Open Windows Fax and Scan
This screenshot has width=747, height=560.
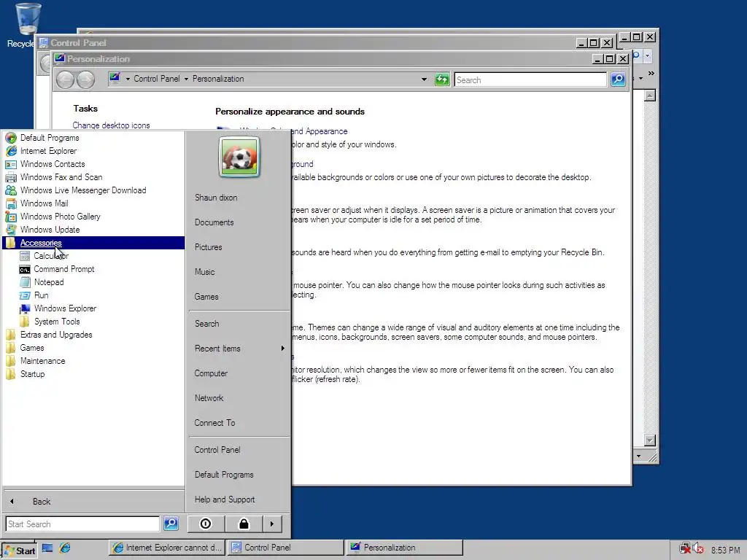(x=61, y=177)
